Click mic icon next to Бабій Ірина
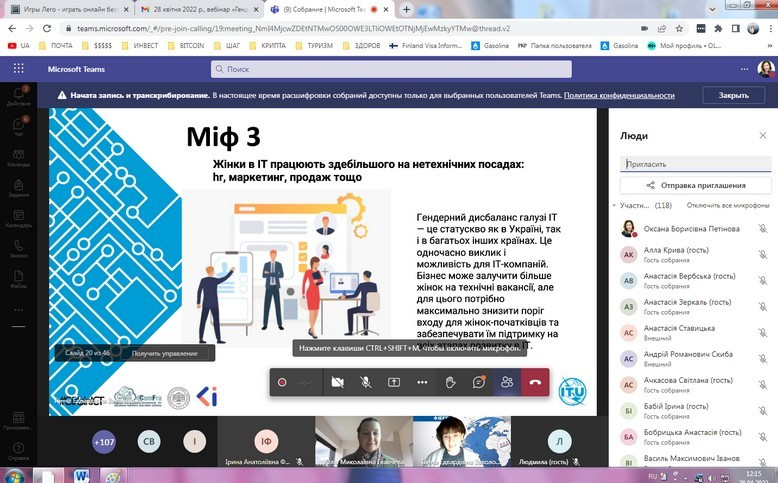 coord(763,411)
